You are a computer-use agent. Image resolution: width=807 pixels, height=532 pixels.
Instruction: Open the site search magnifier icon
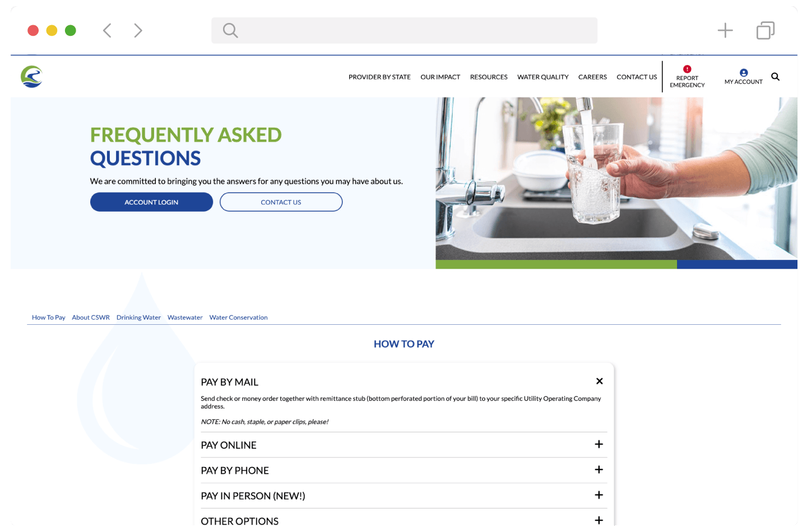pyautogui.click(x=775, y=77)
